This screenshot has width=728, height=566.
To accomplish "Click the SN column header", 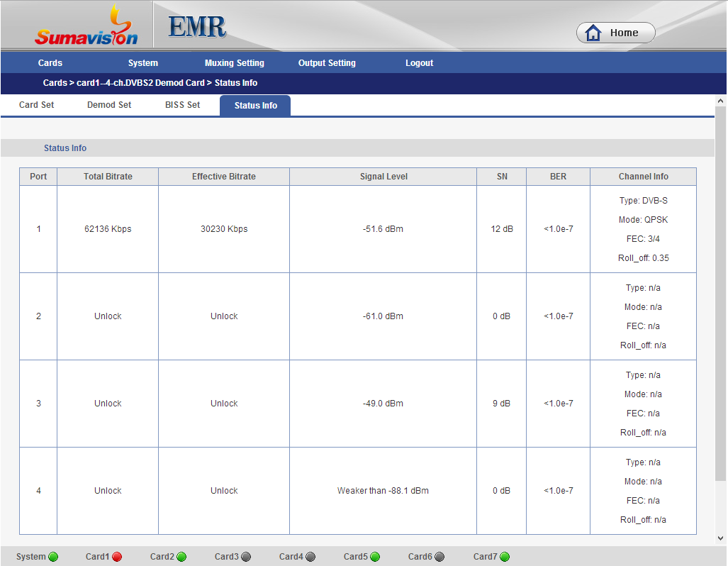I will [502, 177].
